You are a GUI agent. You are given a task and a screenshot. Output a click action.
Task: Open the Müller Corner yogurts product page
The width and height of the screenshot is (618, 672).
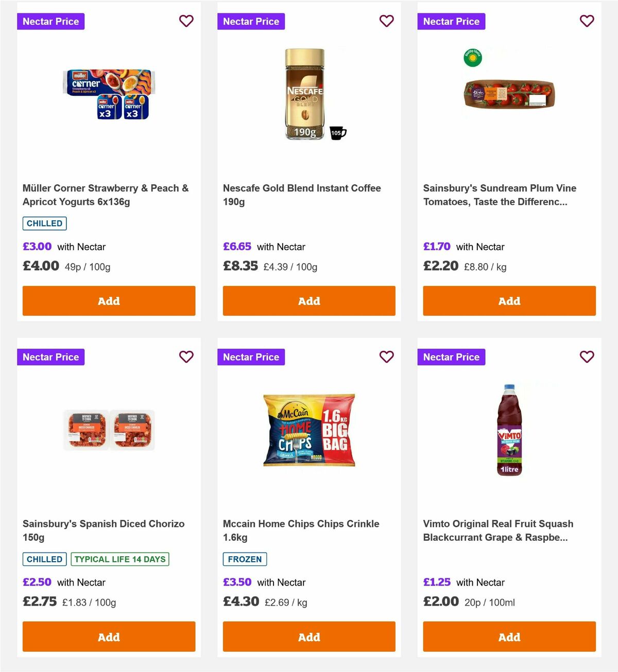click(105, 195)
